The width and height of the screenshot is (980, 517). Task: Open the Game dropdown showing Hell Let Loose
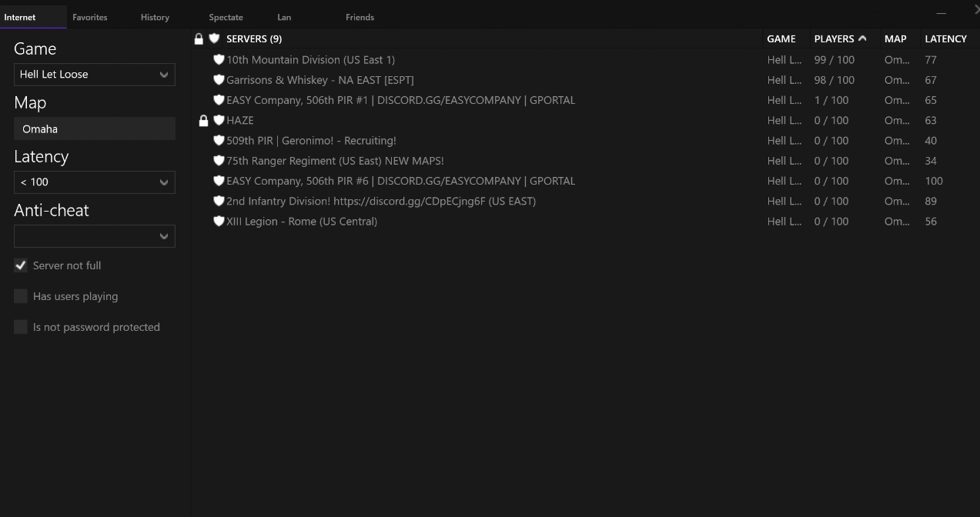[94, 75]
